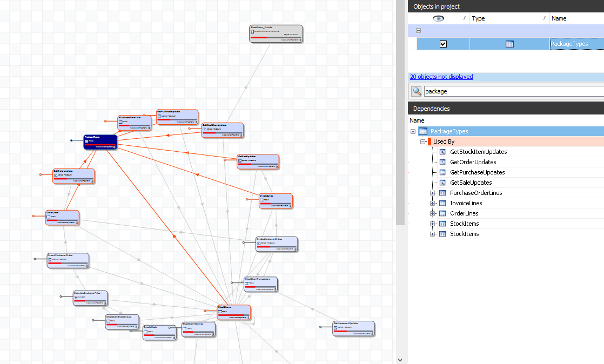Expand the PurchaseOrderLines tree item

[433, 193]
